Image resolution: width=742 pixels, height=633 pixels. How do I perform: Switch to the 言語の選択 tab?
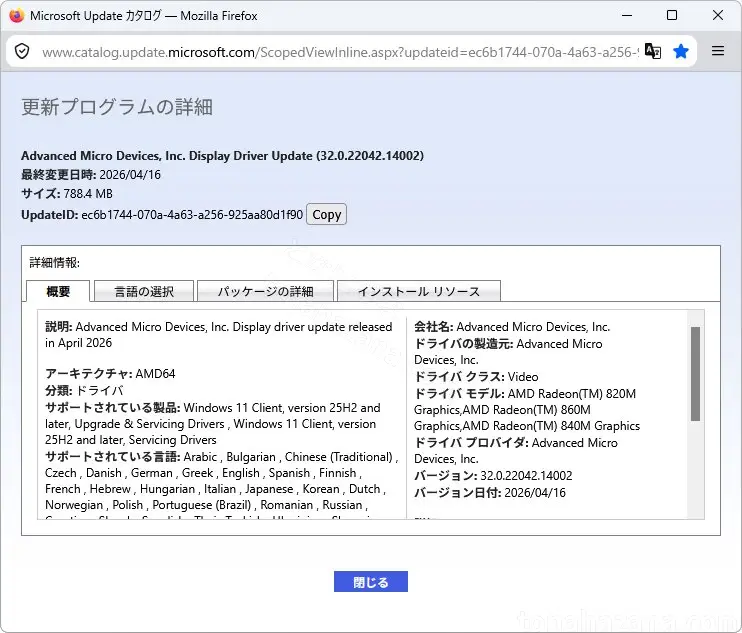[x=144, y=291]
